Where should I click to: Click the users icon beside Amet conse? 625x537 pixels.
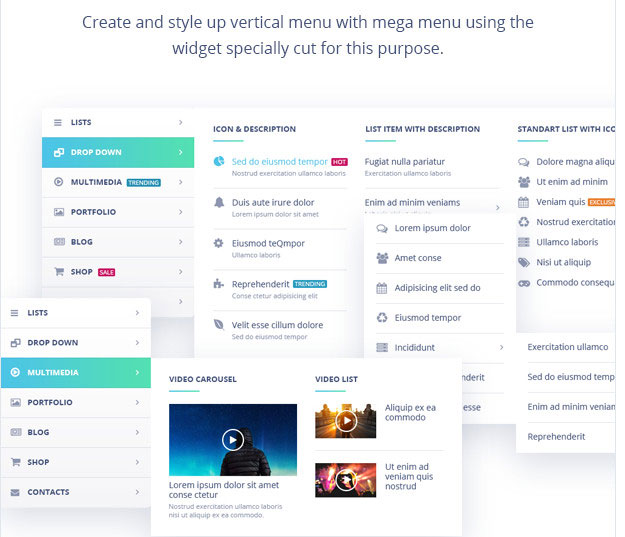tap(382, 258)
